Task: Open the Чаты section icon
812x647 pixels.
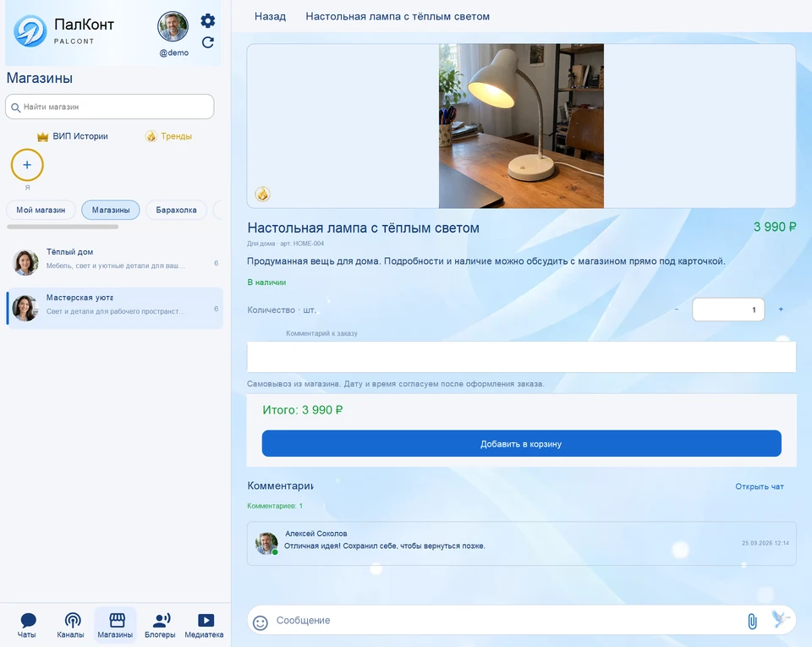Action: [27, 620]
